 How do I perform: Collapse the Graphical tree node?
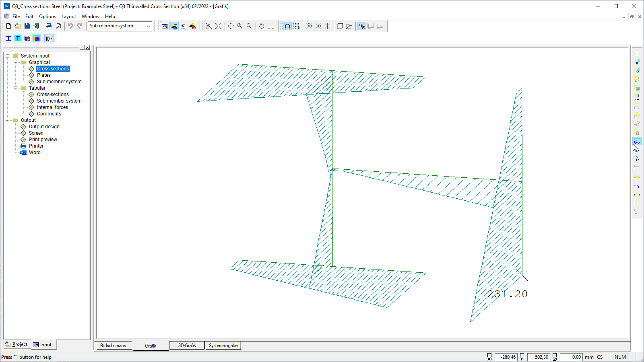pos(16,62)
